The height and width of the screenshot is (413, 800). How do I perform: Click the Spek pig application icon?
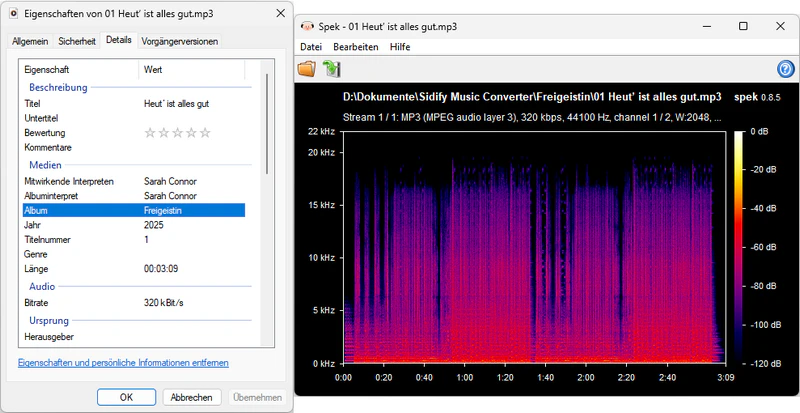click(307, 27)
